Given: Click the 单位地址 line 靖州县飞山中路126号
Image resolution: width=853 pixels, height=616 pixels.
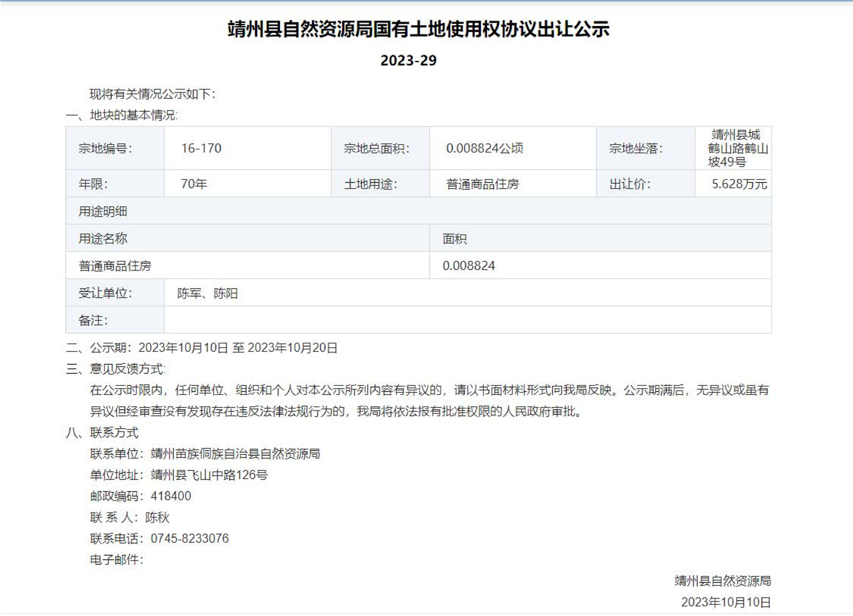Looking at the screenshot, I should [179, 475].
